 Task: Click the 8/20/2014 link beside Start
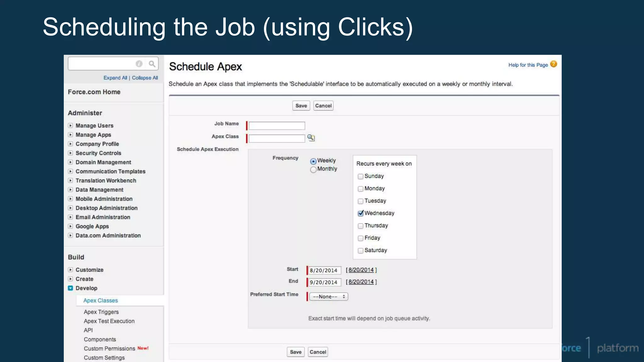pyautogui.click(x=361, y=270)
